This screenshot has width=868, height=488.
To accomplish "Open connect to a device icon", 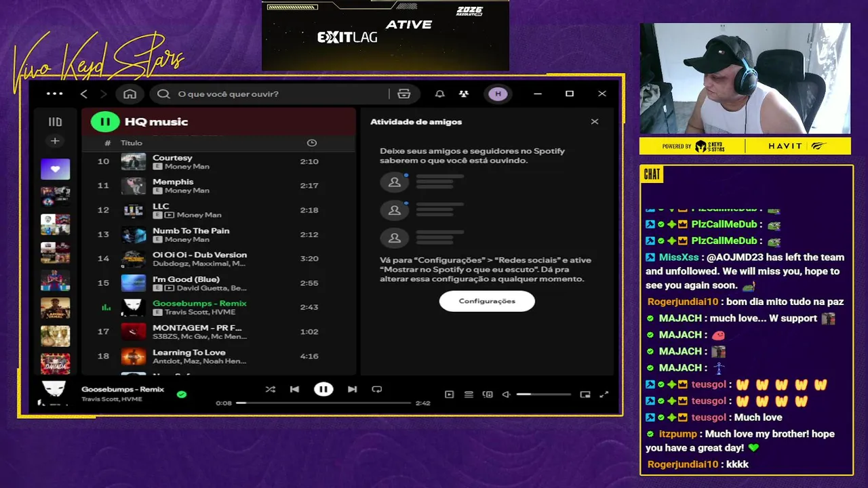I will click(488, 394).
